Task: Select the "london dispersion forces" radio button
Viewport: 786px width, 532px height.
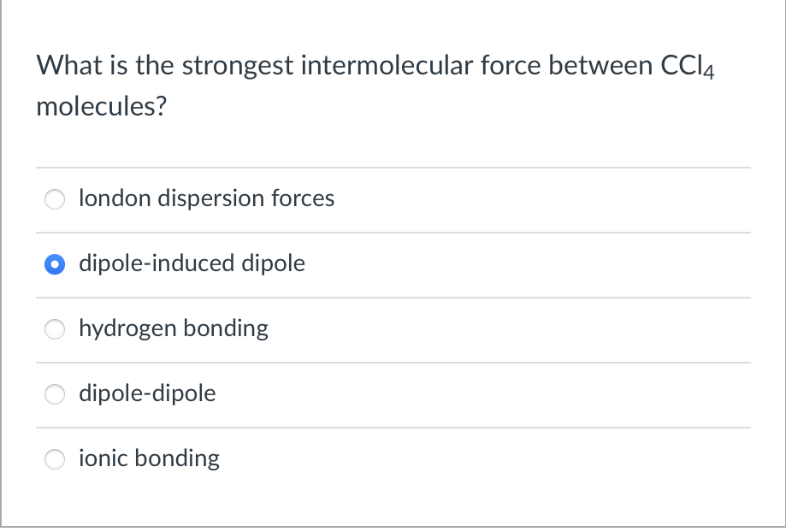Action: click(x=55, y=199)
